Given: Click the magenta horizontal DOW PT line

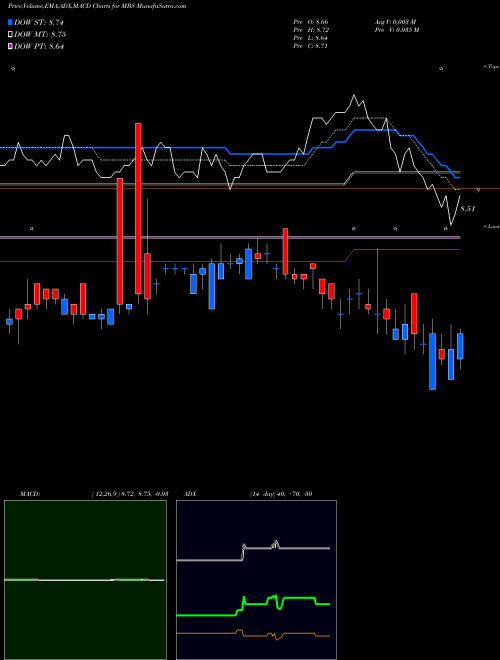Looking at the screenshot, I should 230,238.
